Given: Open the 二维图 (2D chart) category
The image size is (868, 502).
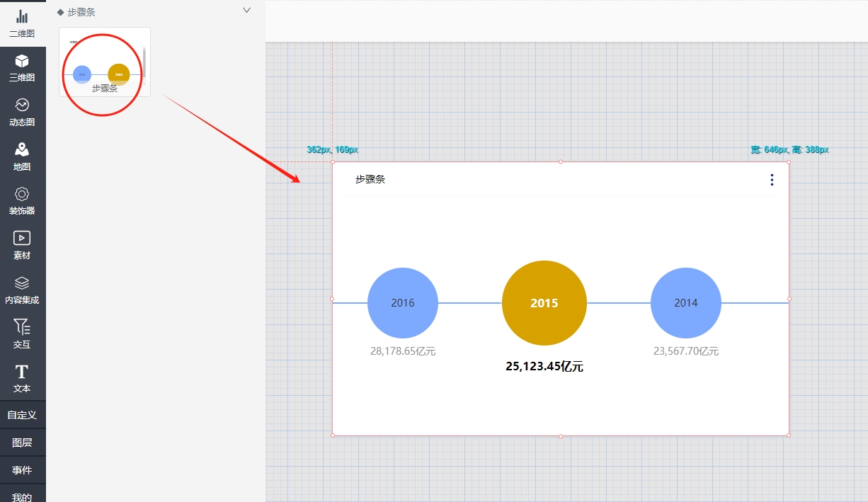Looking at the screenshot, I should coord(22,23).
